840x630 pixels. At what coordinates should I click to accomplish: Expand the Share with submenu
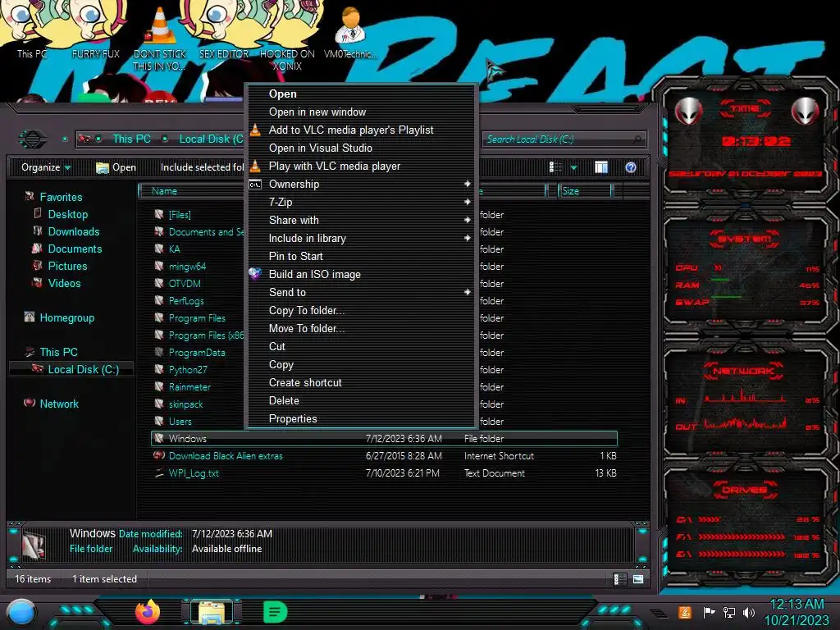pyautogui.click(x=361, y=220)
